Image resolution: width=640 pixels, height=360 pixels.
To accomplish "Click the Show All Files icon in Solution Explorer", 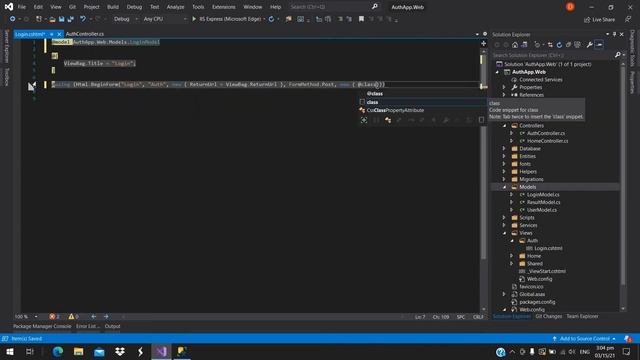I will [x=577, y=45].
